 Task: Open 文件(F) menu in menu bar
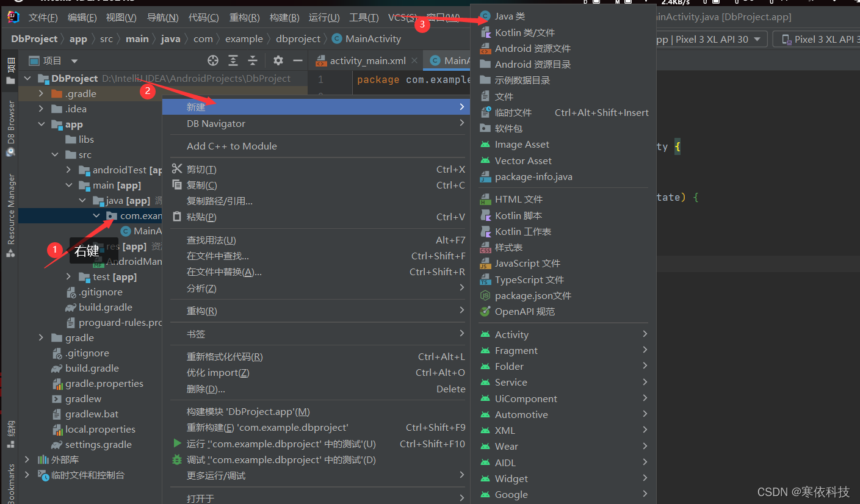click(43, 18)
